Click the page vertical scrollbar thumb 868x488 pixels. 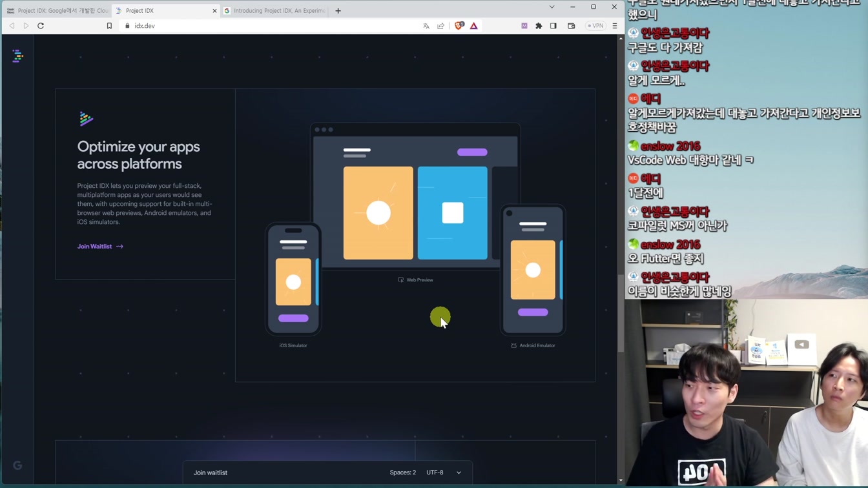pyautogui.click(x=621, y=313)
